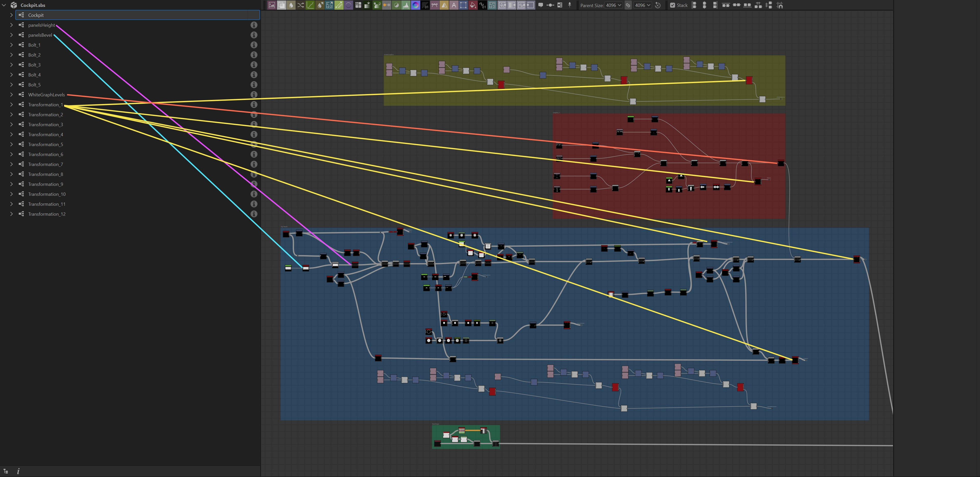Select the Curve node tool
The height and width of the screenshot is (477, 980).
[x=310, y=5]
